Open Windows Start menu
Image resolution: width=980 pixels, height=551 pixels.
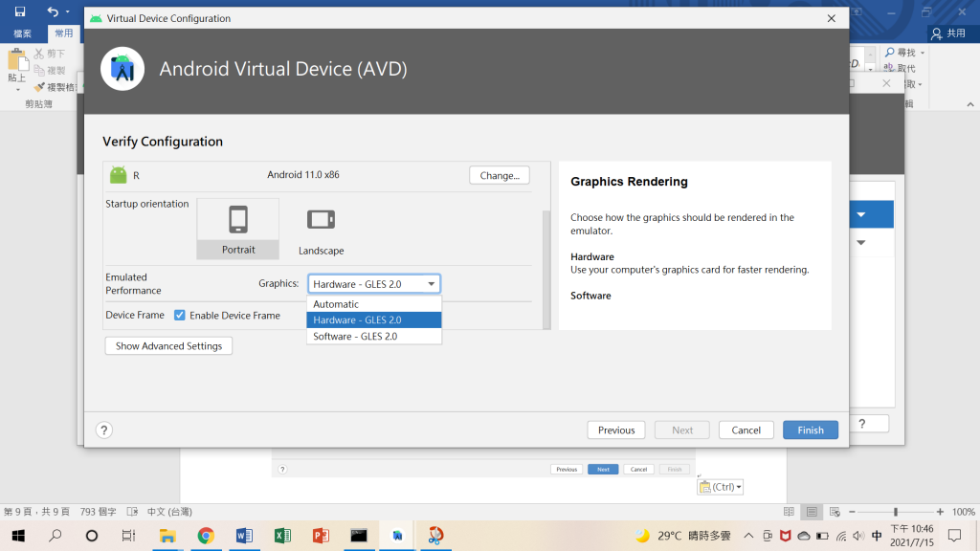(18, 536)
